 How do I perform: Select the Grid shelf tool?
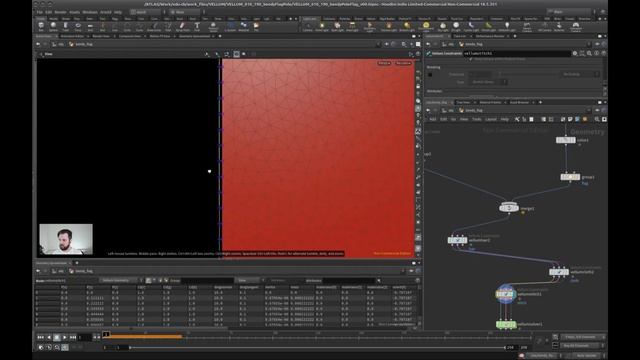pos(90,27)
